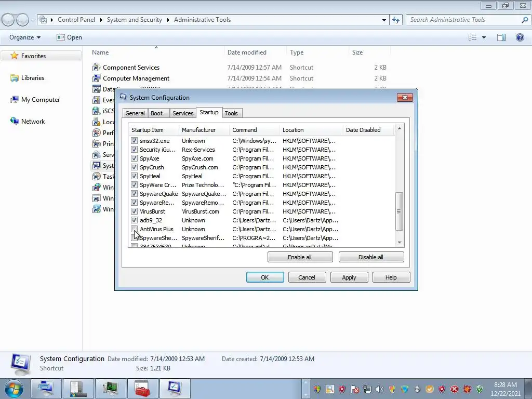
Task: Switch to the Tools tab
Action: point(231,113)
